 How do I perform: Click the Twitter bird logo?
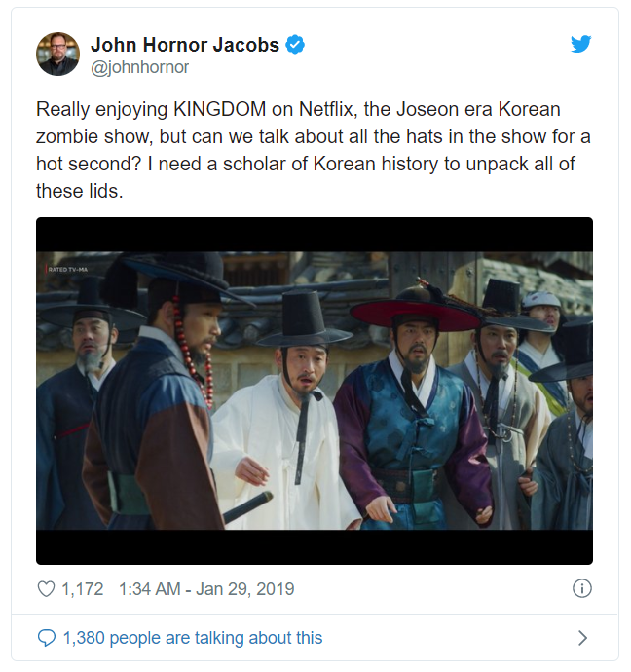pyautogui.click(x=581, y=44)
